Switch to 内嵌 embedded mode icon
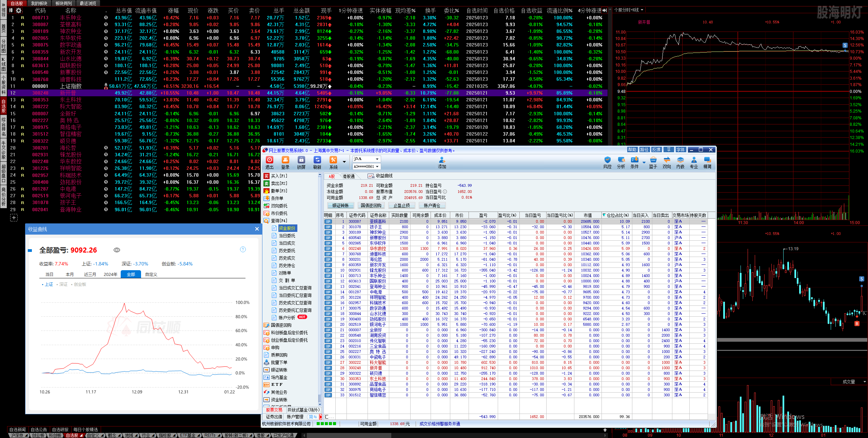This screenshot has height=438, width=868. (x=680, y=163)
